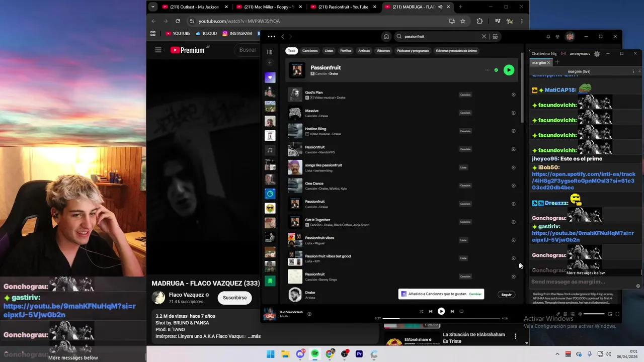
Task: Toggle saved checkmark on top result Passionfruit
Action: point(496,70)
